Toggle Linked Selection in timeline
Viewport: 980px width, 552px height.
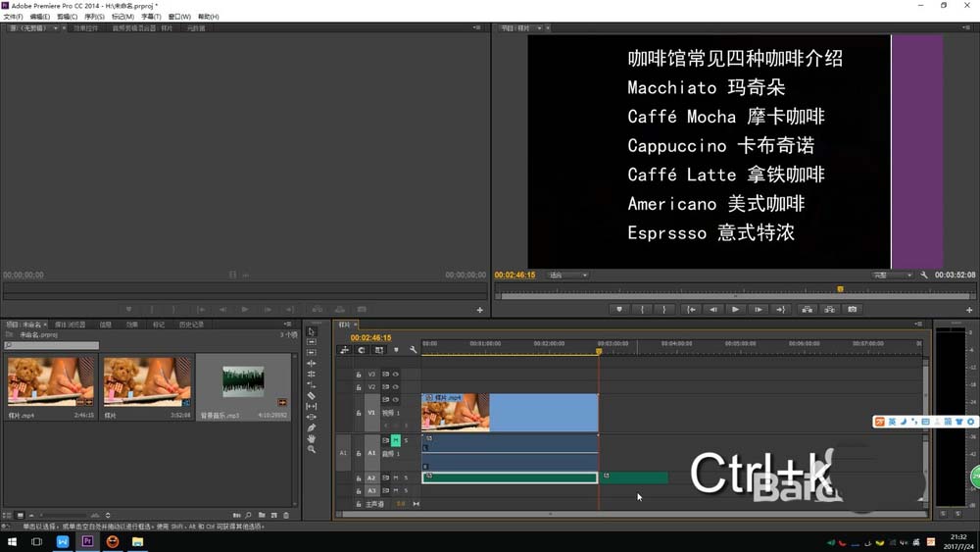tap(378, 350)
